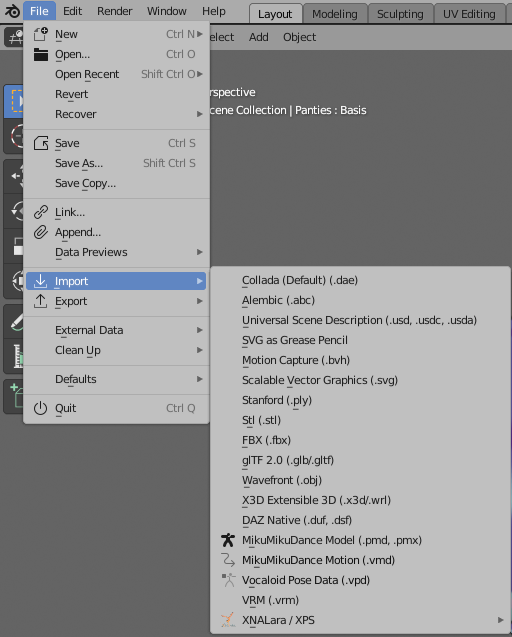Expand the New file submenu arrow
The image size is (512, 637).
[x=200, y=34]
